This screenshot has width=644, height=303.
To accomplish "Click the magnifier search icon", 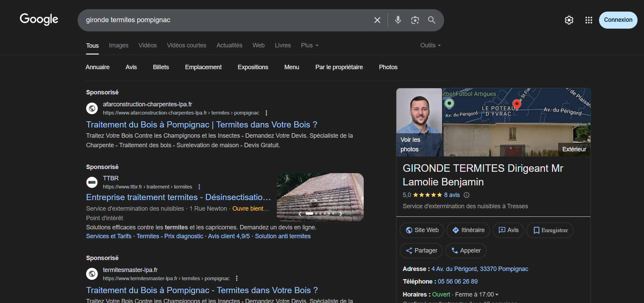I will coord(431,20).
